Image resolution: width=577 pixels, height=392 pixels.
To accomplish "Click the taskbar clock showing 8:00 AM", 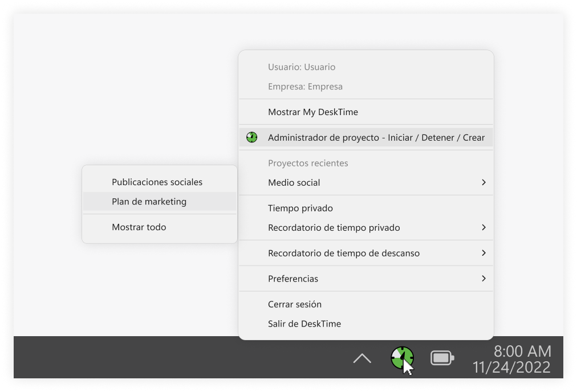I will (x=522, y=351).
